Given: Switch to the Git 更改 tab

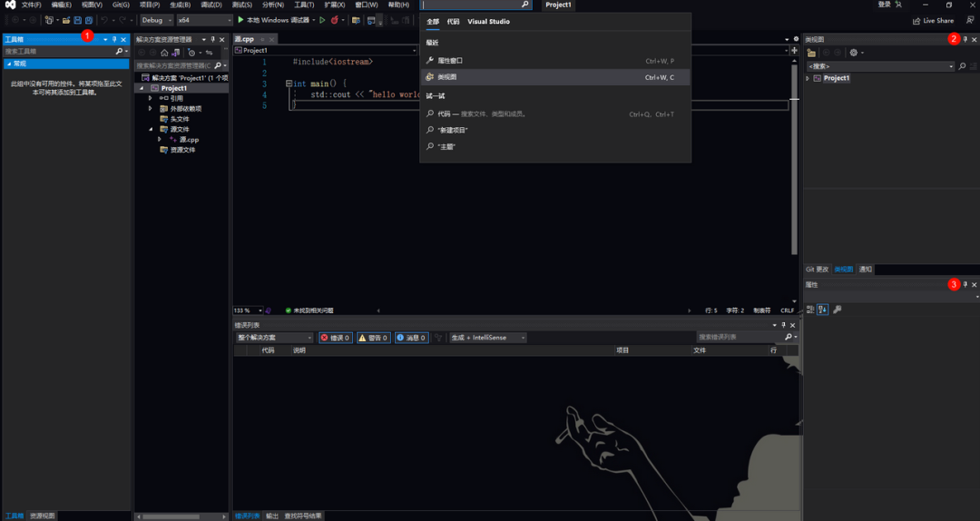Looking at the screenshot, I should (x=817, y=269).
